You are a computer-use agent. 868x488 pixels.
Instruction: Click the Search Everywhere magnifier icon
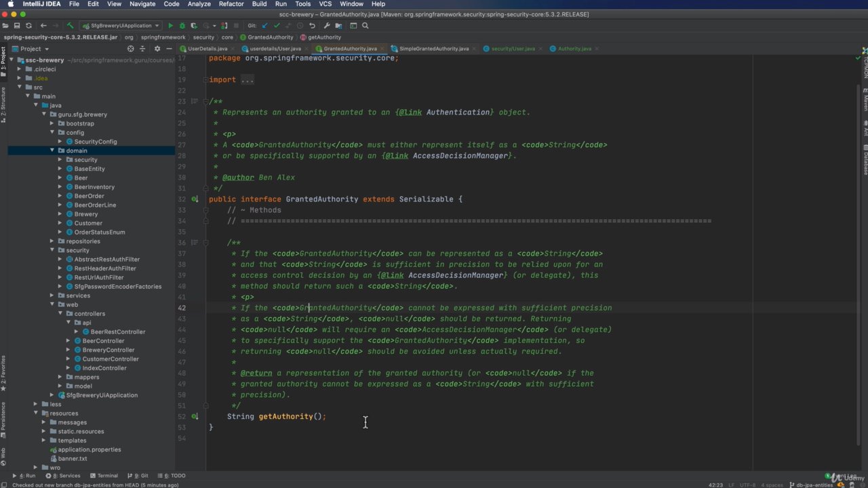[366, 26]
